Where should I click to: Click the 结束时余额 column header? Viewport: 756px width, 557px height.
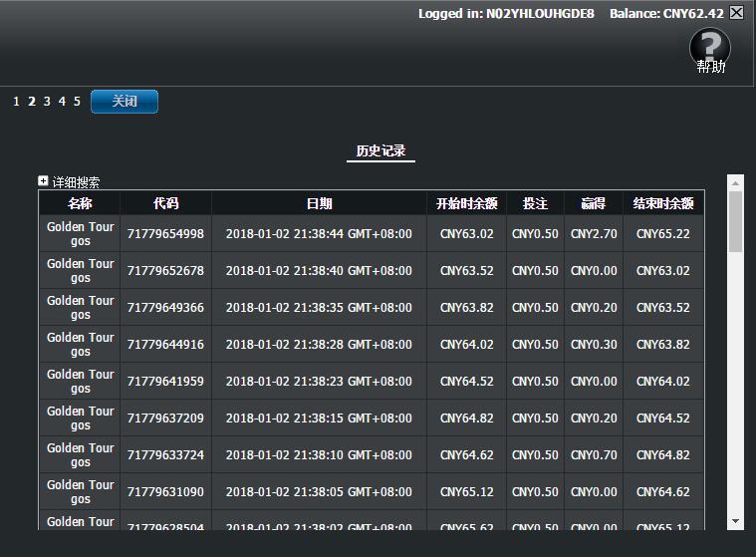tap(663, 203)
